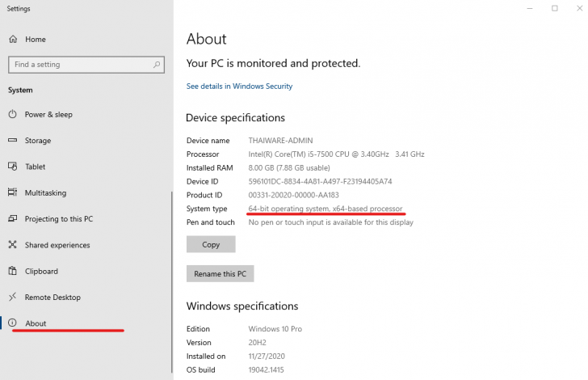Screen dimensions: 588x380
Task: Focus the Find a setting field
Action: click(x=86, y=65)
